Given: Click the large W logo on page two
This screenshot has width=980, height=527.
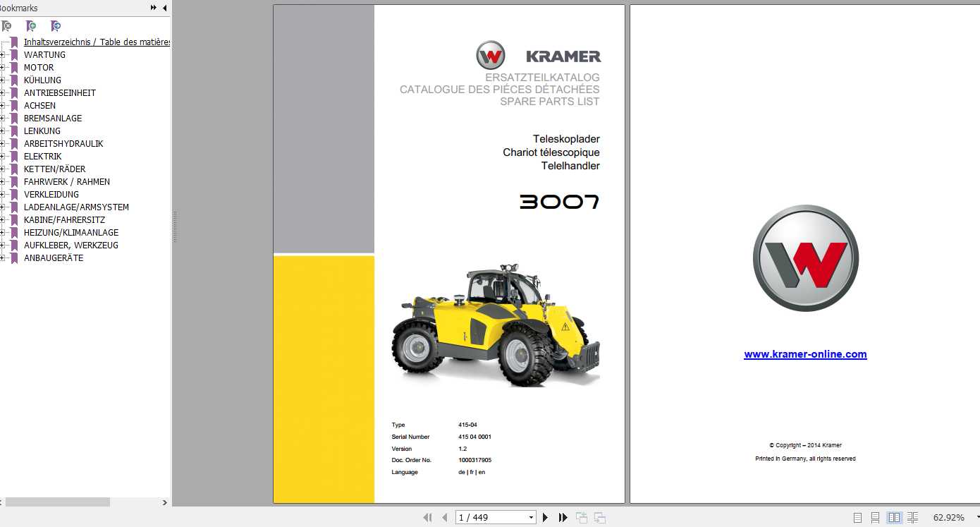Looking at the screenshot, I should pyautogui.click(x=806, y=258).
